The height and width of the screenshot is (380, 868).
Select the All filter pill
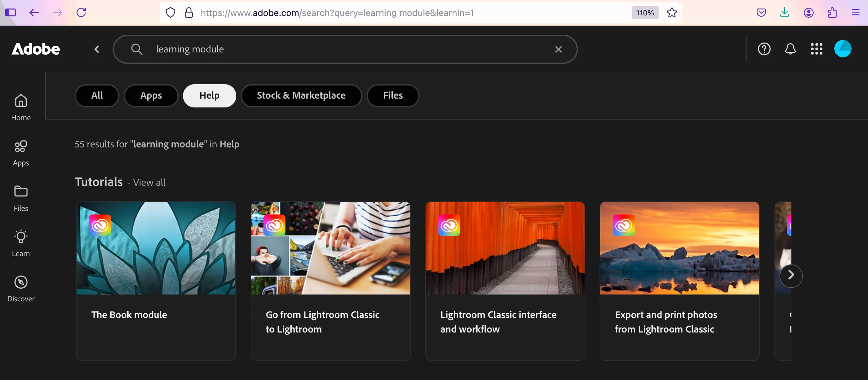97,95
